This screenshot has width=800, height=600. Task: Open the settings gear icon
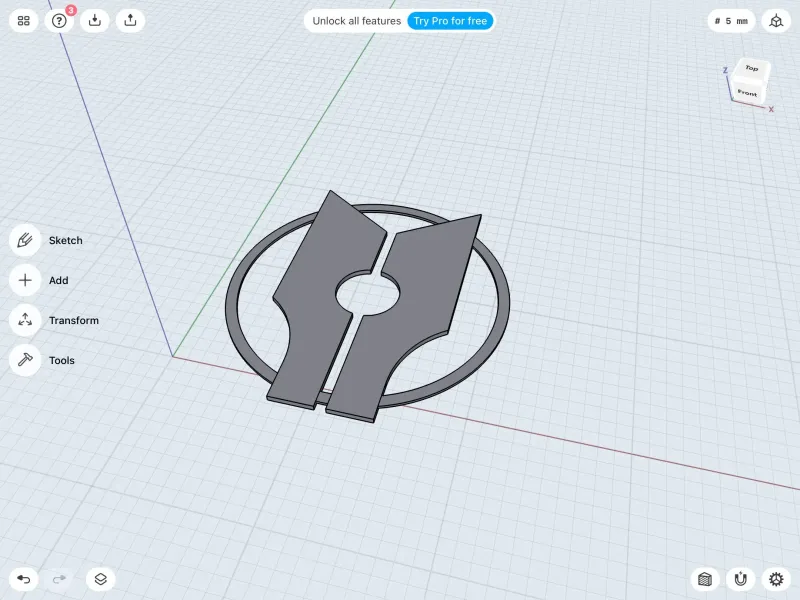click(776, 579)
